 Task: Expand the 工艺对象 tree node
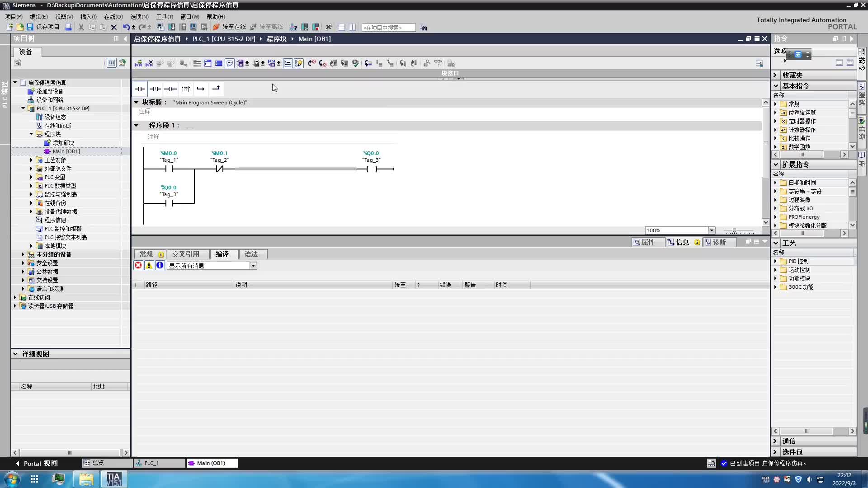click(31, 160)
